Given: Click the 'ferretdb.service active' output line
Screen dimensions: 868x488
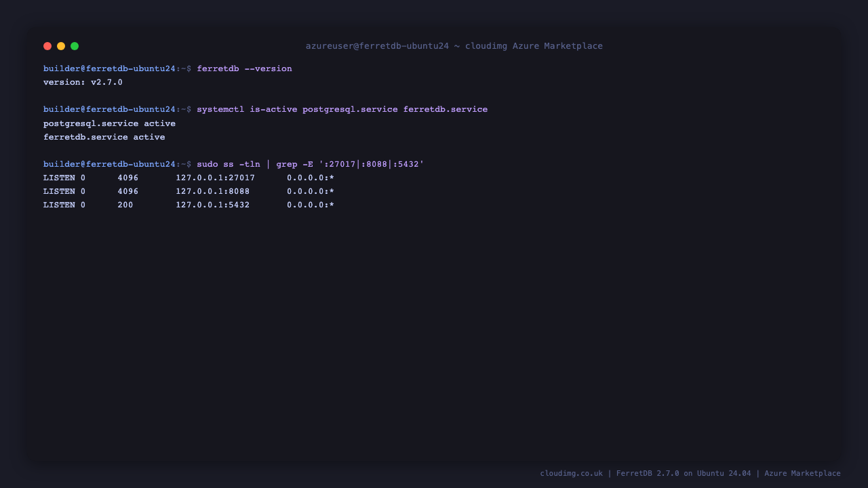Looking at the screenshot, I should (104, 137).
